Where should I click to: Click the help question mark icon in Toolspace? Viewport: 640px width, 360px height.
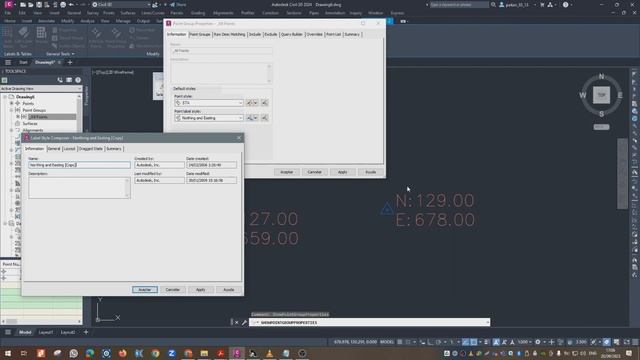coord(78,80)
